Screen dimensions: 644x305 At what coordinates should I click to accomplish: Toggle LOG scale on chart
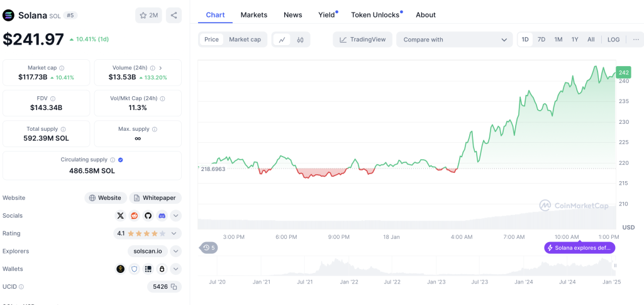[x=613, y=40]
